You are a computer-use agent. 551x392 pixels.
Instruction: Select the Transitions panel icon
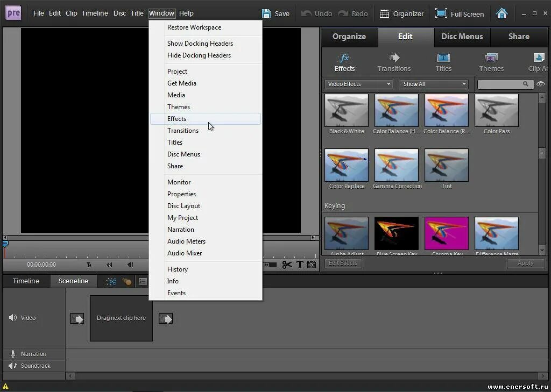tap(394, 58)
